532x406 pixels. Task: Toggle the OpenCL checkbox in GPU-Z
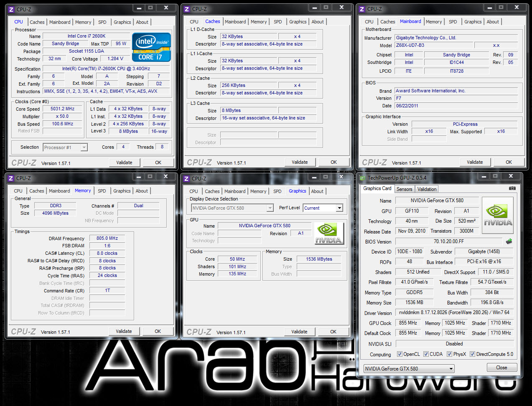tap(400, 354)
